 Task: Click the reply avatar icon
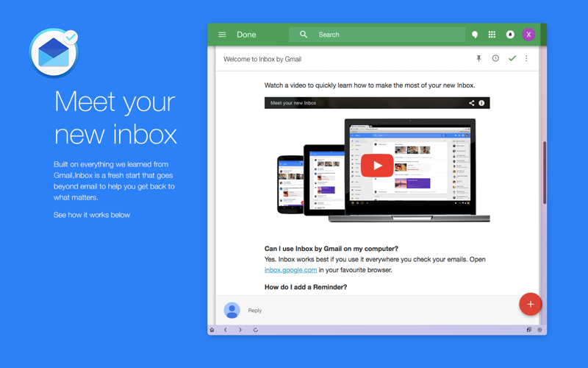232,310
